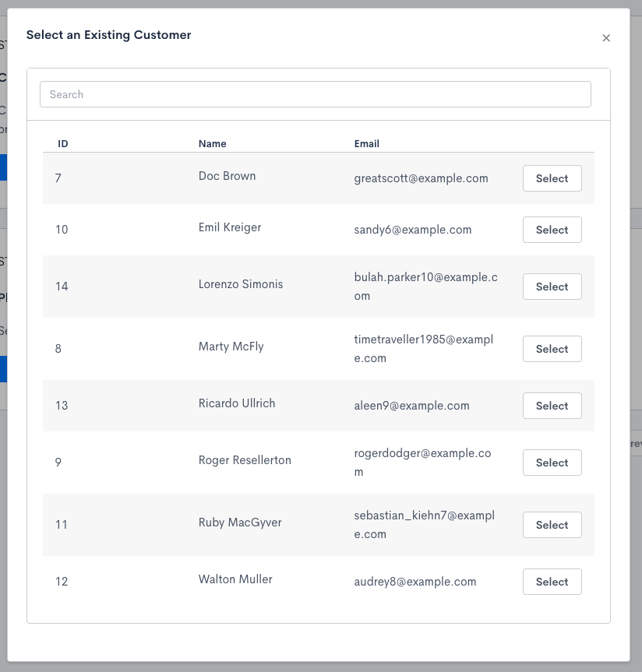Click the sandy6@example.com email cell
Screen dimensions: 642x672
[x=413, y=230]
